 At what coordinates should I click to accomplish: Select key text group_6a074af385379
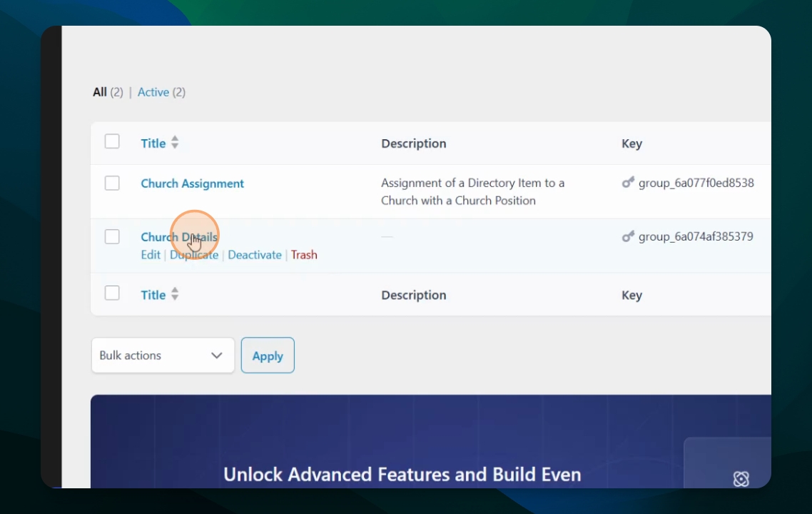coord(696,237)
